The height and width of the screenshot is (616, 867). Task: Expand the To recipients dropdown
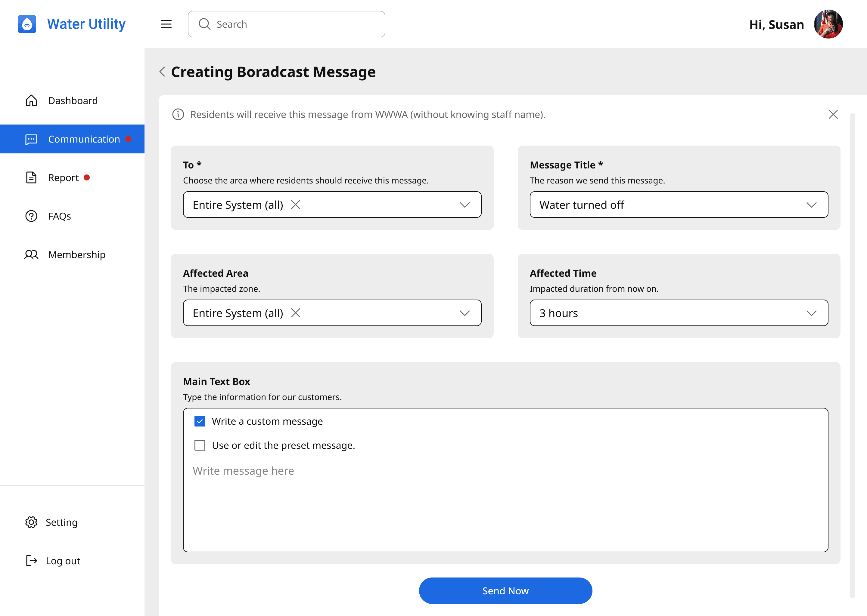tap(465, 205)
